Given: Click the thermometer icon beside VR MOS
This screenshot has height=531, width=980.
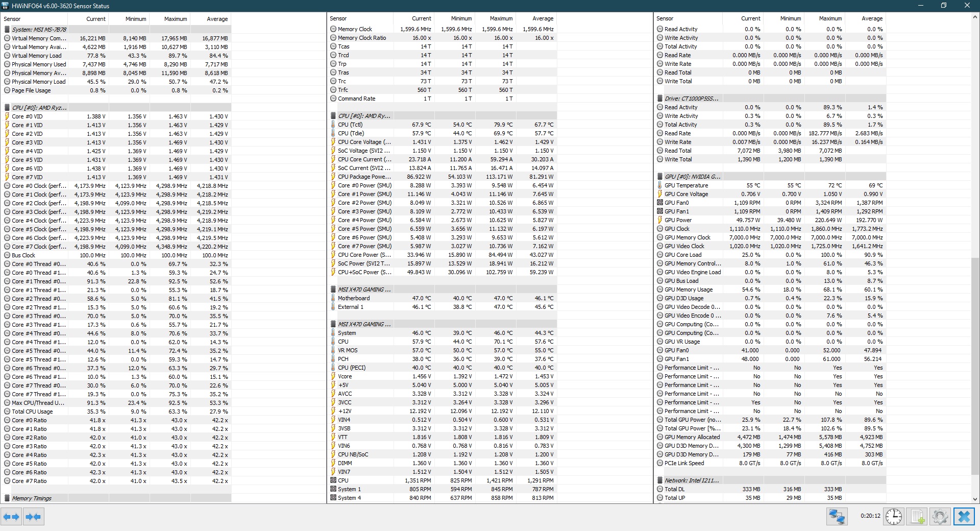Looking at the screenshot, I should pyautogui.click(x=333, y=350).
